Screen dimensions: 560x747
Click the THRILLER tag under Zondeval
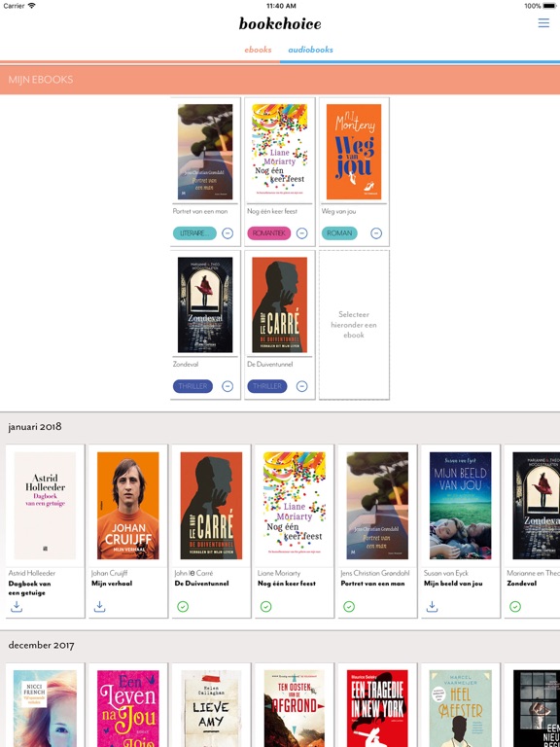(x=192, y=386)
